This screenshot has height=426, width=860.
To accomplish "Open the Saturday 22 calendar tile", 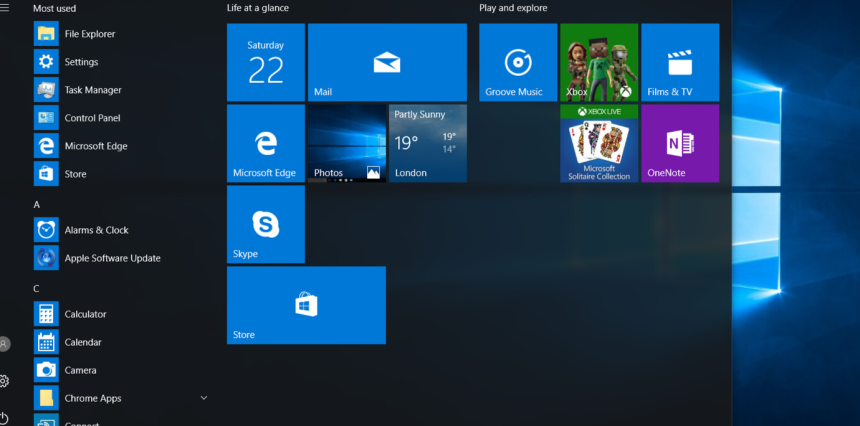I will pos(265,62).
